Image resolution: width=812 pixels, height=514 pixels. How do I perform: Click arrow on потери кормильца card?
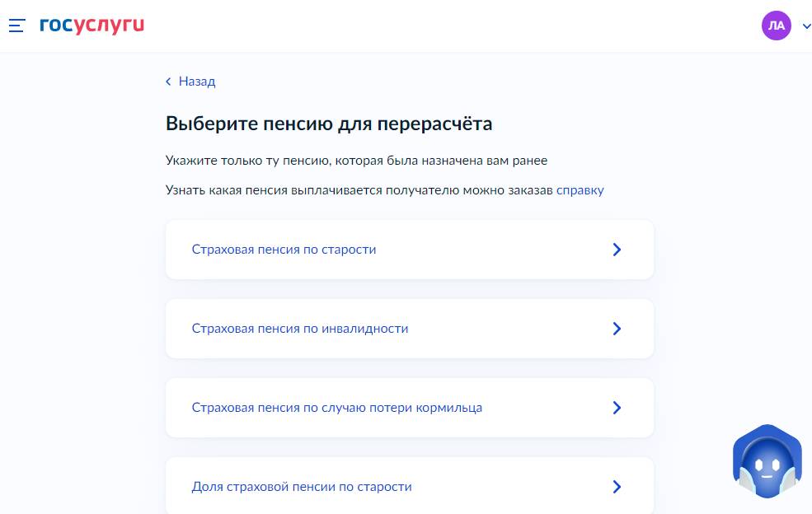[x=617, y=408]
